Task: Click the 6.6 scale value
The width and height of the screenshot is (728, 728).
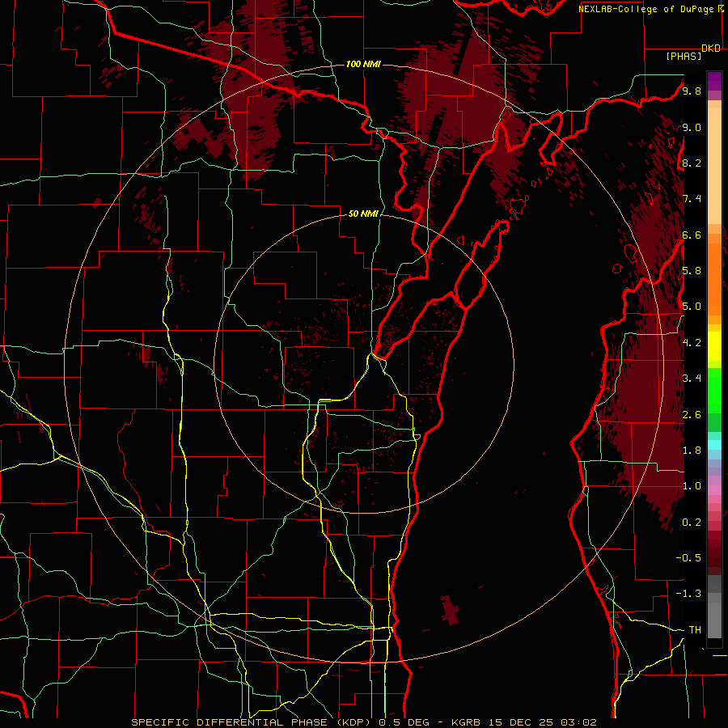Action: [x=692, y=235]
